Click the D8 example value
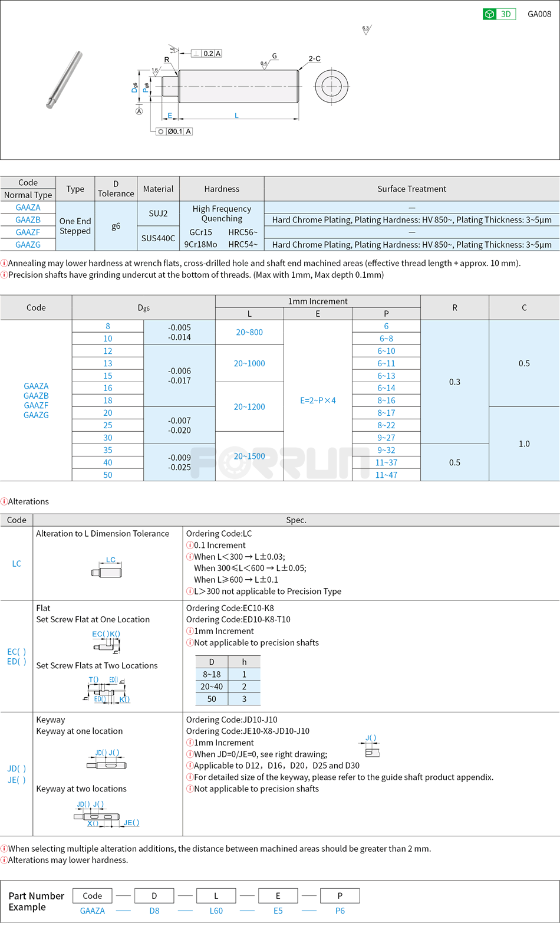Viewport: 560px width, 926px height. 154,911
